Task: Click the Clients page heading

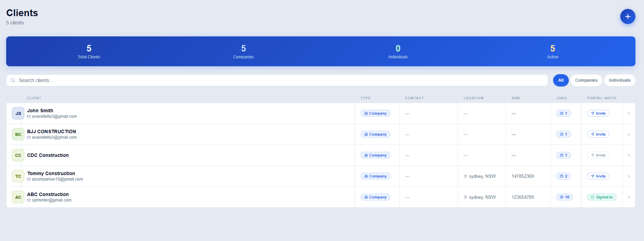Action: 22,13
